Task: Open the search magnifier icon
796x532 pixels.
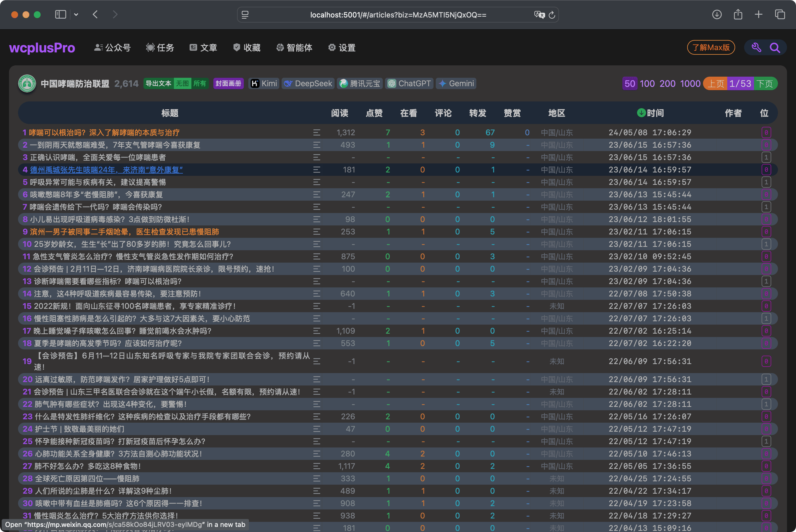Action: point(775,48)
